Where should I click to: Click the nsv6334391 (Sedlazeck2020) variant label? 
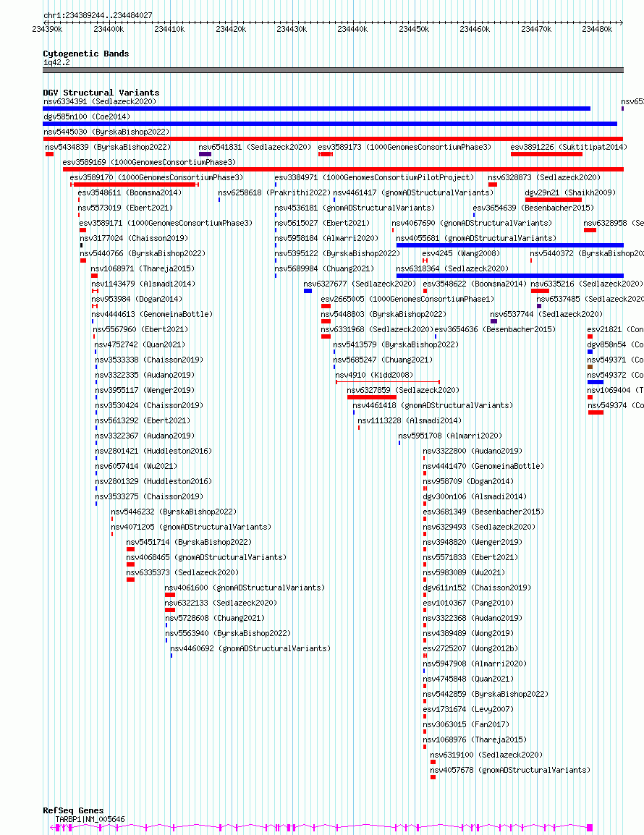pos(100,101)
